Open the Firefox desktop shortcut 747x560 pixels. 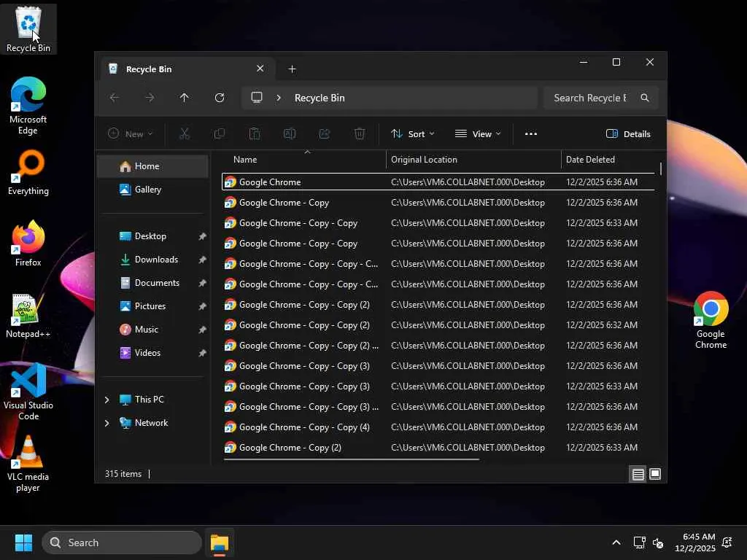tap(28, 244)
